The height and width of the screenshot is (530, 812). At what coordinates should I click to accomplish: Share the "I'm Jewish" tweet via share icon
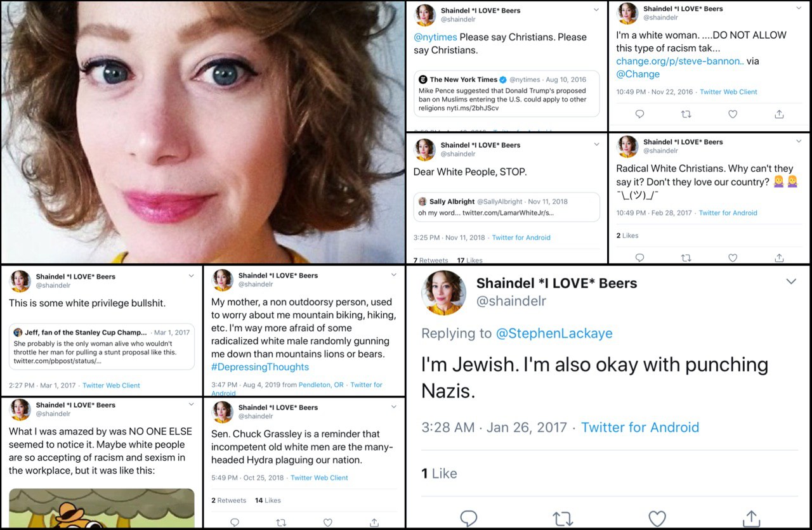click(751, 519)
